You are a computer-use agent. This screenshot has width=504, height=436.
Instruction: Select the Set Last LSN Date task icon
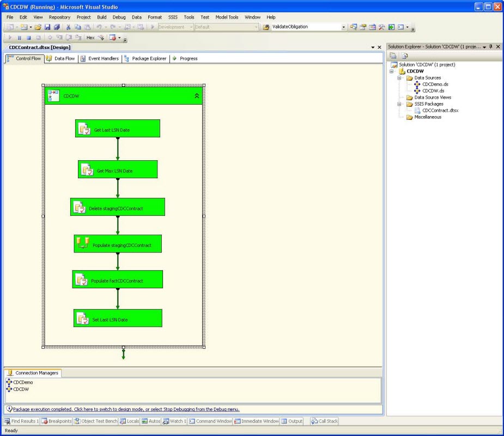pyautogui.click(x=83, y=319)
